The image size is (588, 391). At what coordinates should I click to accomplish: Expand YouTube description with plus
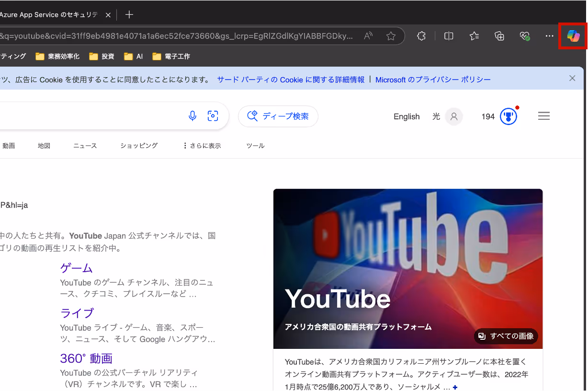tap(455, 387)
